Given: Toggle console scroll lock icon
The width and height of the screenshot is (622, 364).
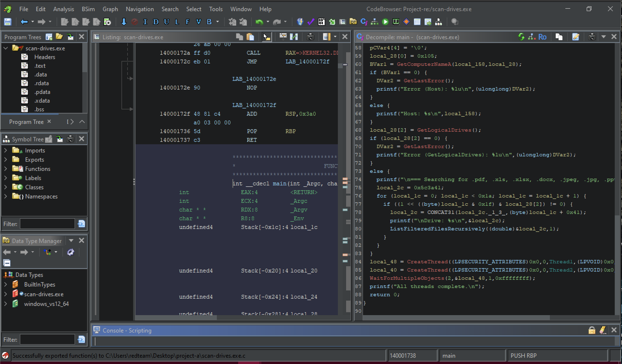Looking at the screenshot, I should click(x=592, y=330).
